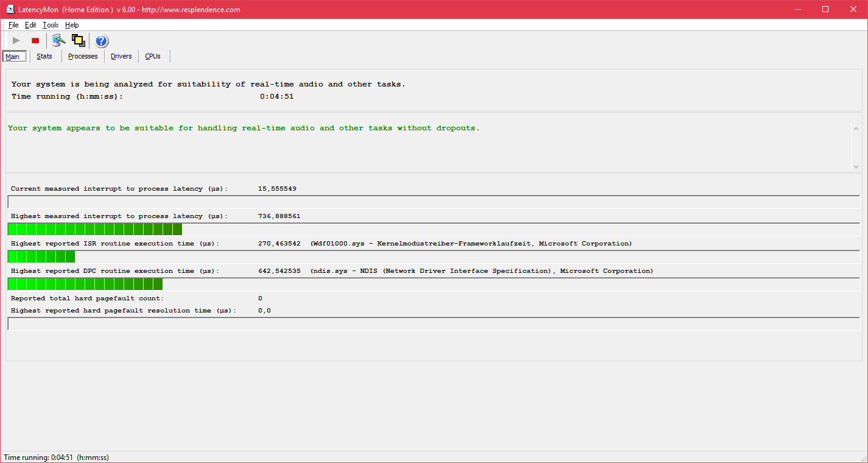
Task: Click the 'Your system is being analyzed' text
Action: click(x=208, y=84)
